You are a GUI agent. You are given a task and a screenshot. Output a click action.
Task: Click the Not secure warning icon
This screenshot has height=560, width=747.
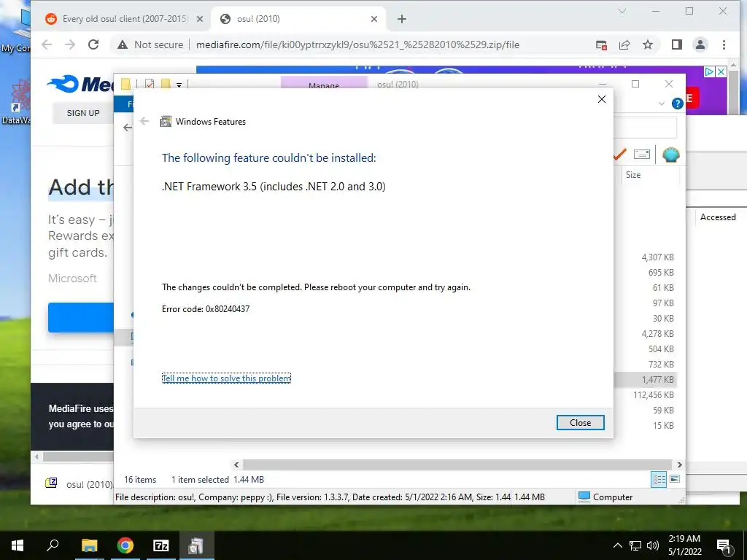123,44
